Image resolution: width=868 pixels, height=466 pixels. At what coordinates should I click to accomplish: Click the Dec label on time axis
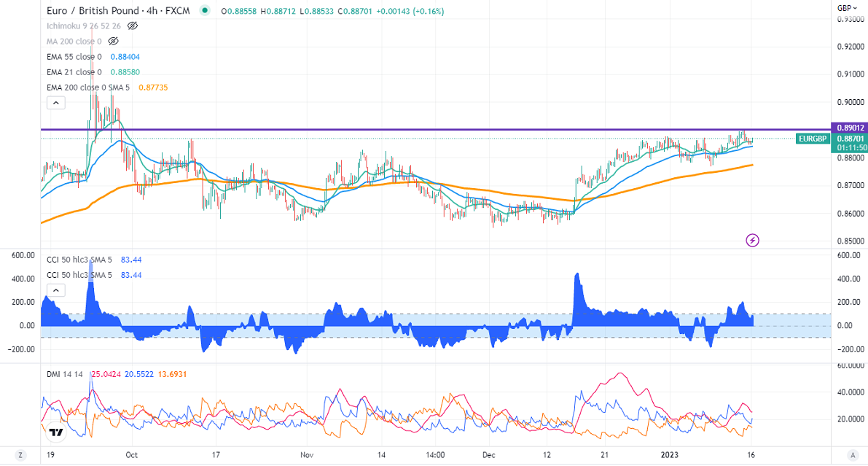pyautogui.click(x=489, y=455)
